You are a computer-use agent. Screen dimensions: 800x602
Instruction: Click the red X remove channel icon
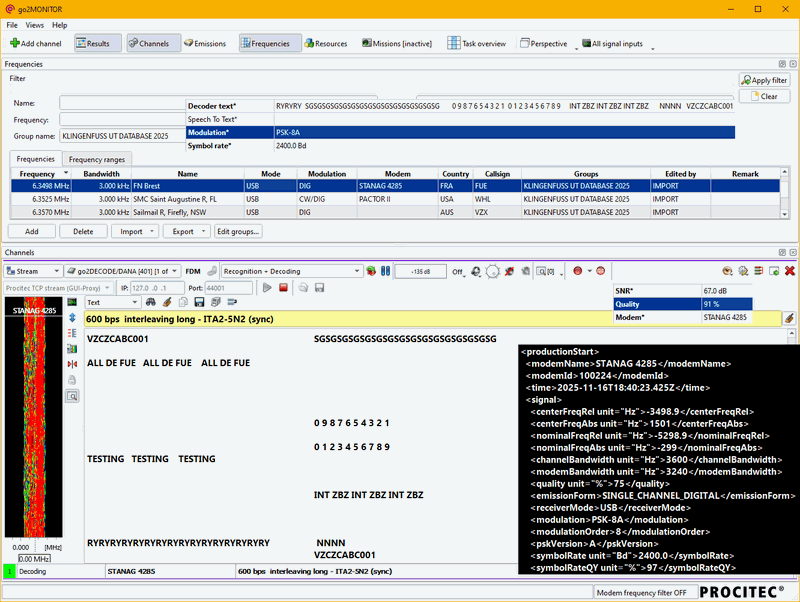pyautogui.click(x=789, y=271)
